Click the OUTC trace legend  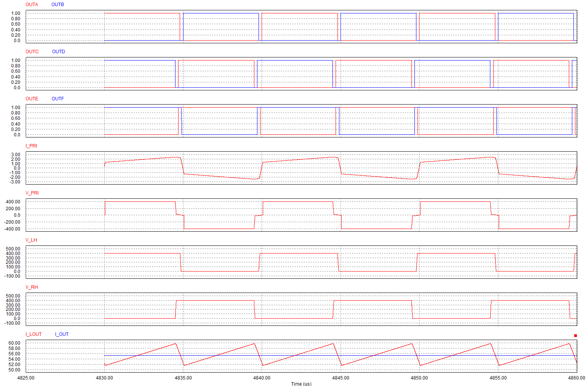click(x=32, y=52)
